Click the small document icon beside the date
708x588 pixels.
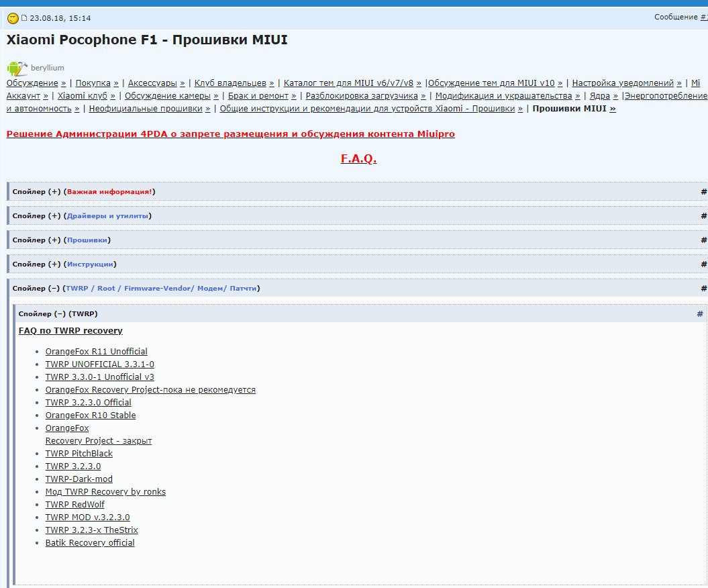pos(24,18)
